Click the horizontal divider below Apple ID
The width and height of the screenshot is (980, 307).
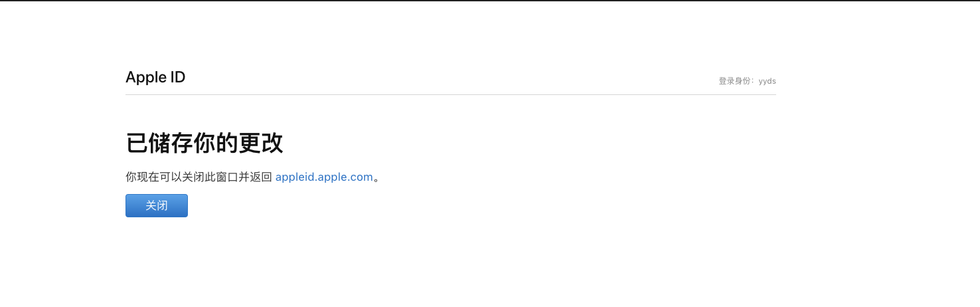pyautogui.click(x=450, y=94)
